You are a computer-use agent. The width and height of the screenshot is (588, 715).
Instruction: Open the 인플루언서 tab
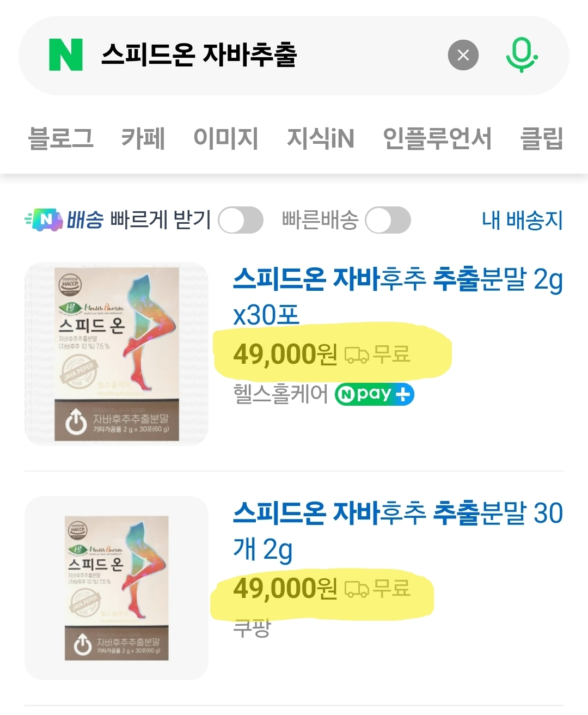(x=437, y=138)
